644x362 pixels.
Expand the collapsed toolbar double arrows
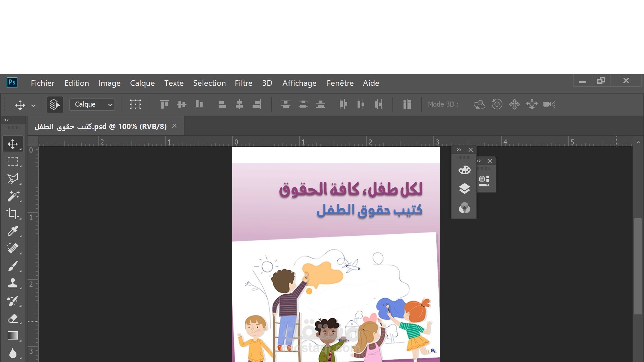(6, 120)
